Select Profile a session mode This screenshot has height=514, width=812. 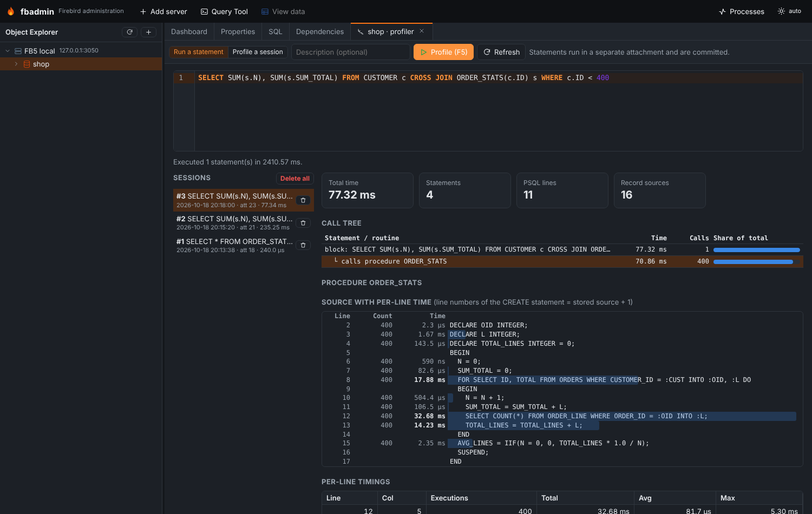click(x=258, y=52)
